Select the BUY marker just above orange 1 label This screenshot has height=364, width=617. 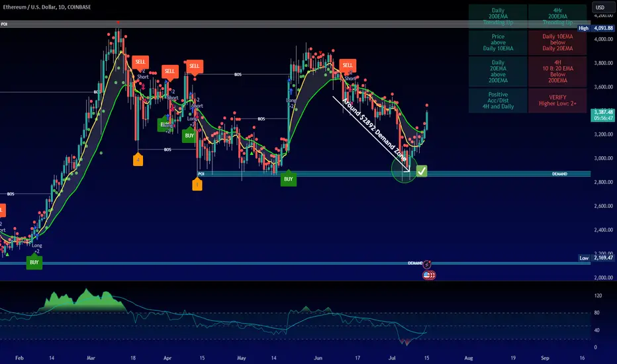pos(189,135)
